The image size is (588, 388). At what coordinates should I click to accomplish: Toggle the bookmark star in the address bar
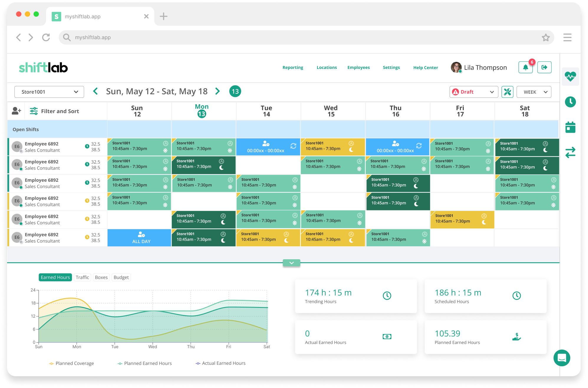point(546,37)
